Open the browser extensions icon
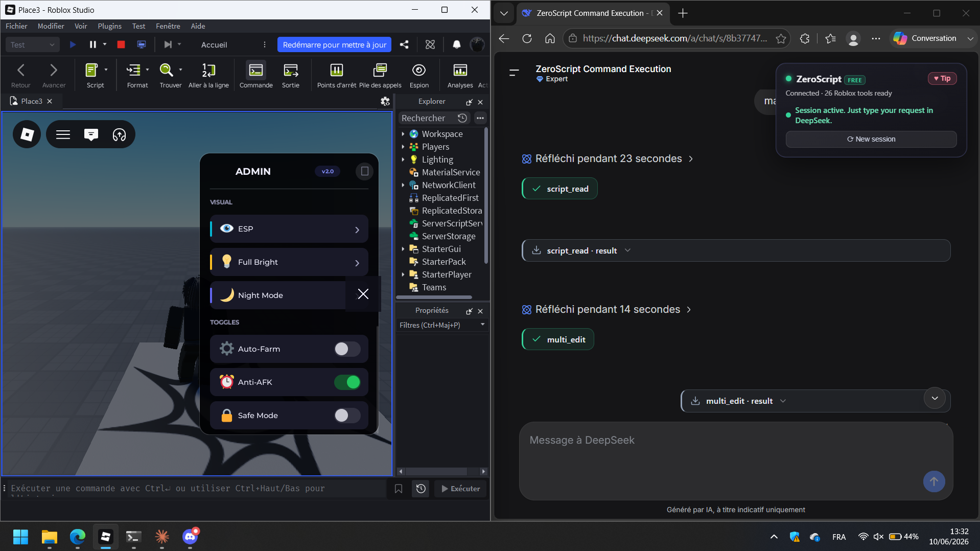The width and height of the screenshot is (980, 551). [805, 38]
